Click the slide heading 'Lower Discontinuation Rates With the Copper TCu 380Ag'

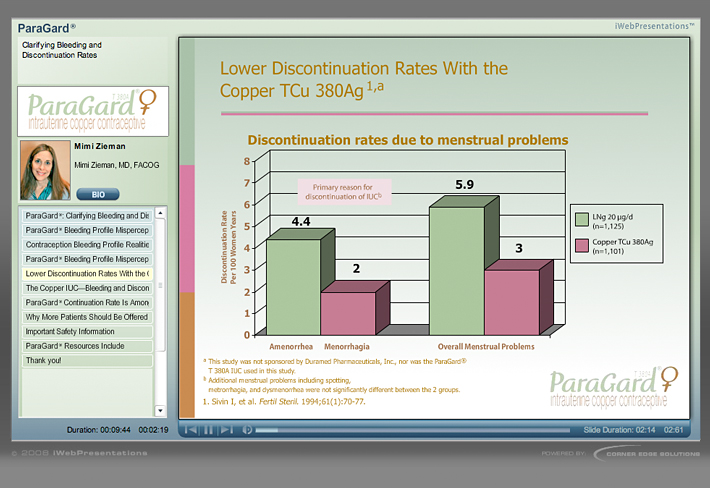pyautogui.click(x=364, y=79)
